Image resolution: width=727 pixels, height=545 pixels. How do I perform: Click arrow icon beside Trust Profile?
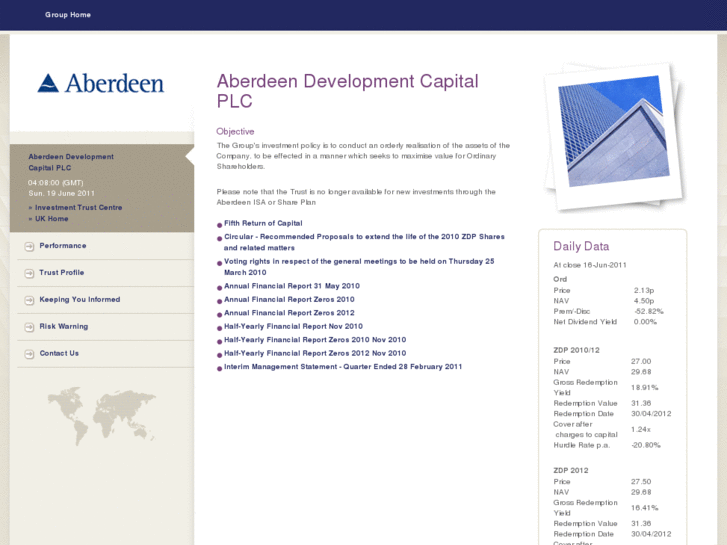coord(29,273)
